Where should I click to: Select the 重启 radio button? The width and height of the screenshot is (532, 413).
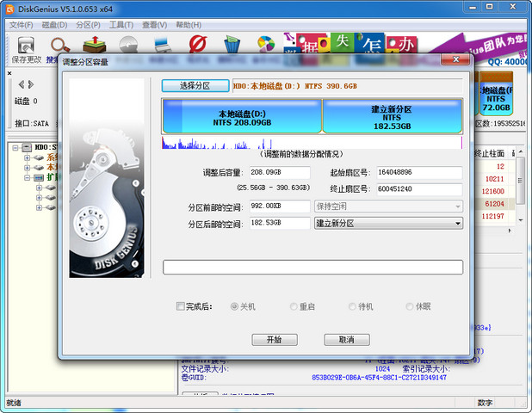coord(294,306)
